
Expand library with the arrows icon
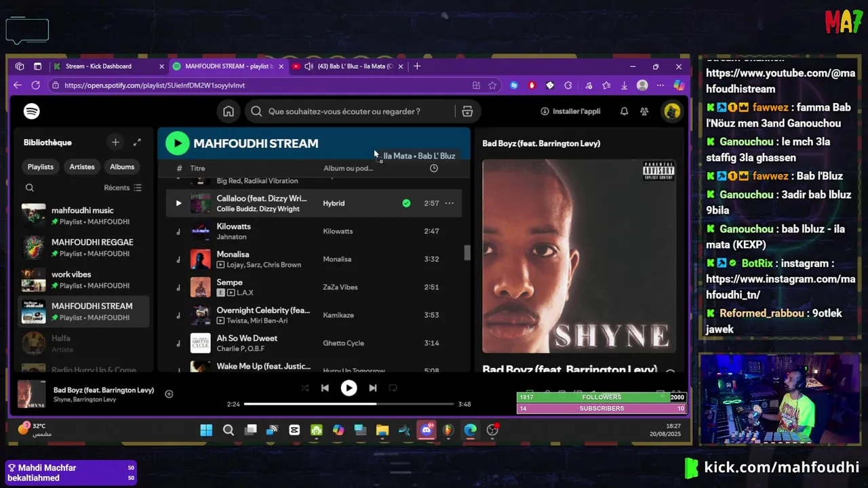tap(137, 142)
